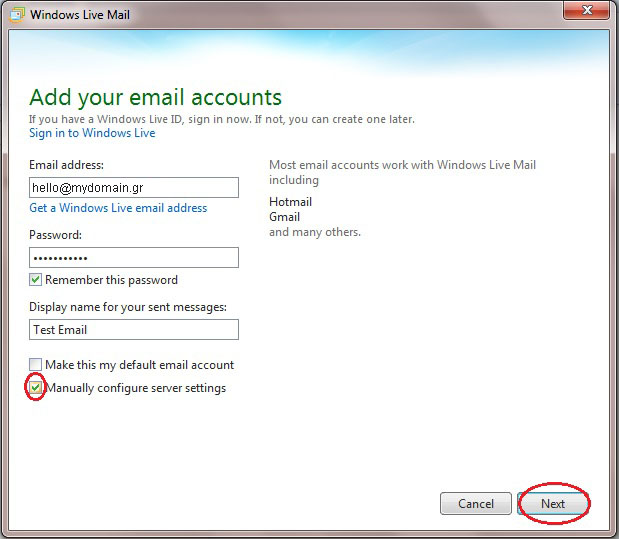
Task: Click the 'Email address:' label
Action: tap(66, 165)
